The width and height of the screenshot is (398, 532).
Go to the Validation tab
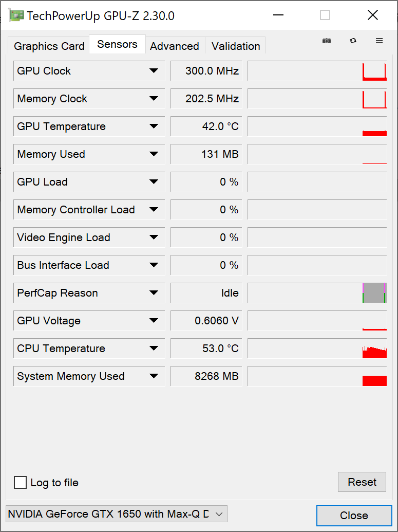236,46
